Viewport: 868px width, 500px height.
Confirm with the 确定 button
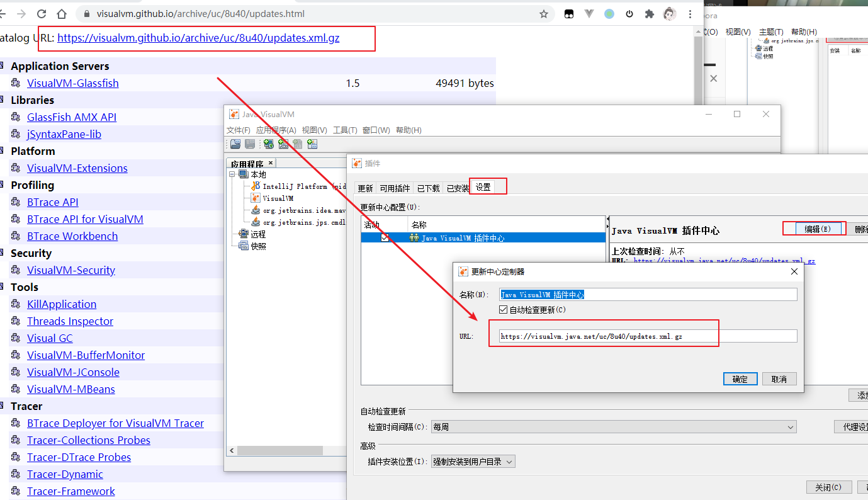click(740, 379)
